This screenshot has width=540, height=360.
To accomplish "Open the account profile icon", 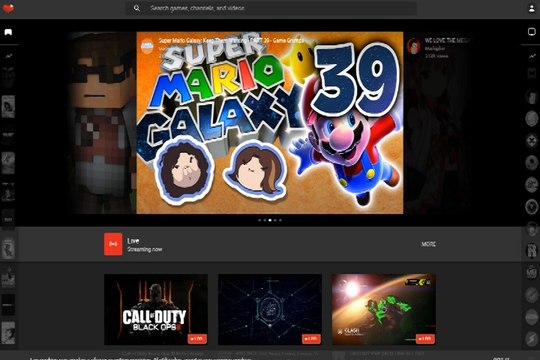I will click(531, 8).
